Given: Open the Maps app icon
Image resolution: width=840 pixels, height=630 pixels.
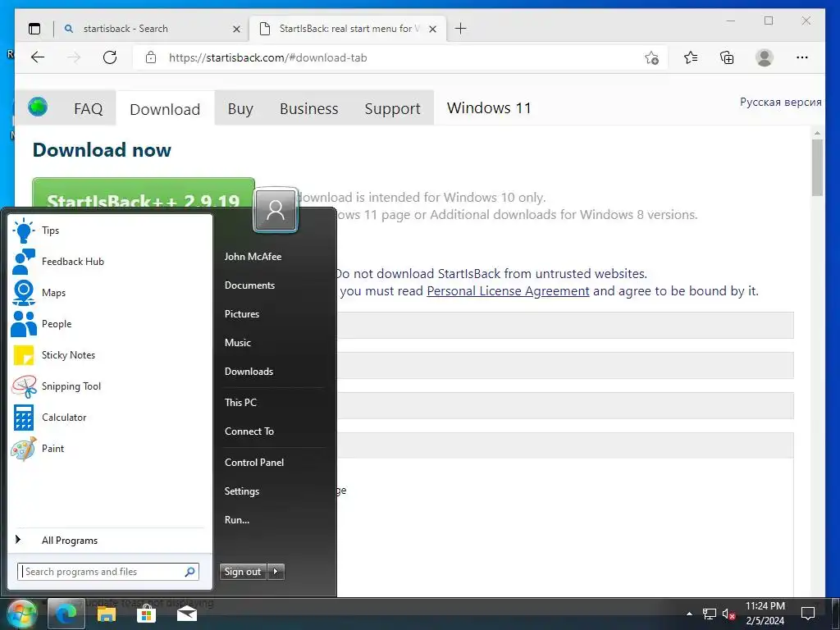Looking at the screenshot, I should click(x=24, y=293).
